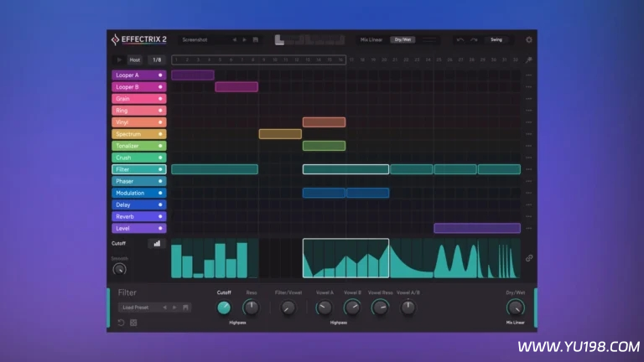Click the Effectrix 2 logo

139,39
